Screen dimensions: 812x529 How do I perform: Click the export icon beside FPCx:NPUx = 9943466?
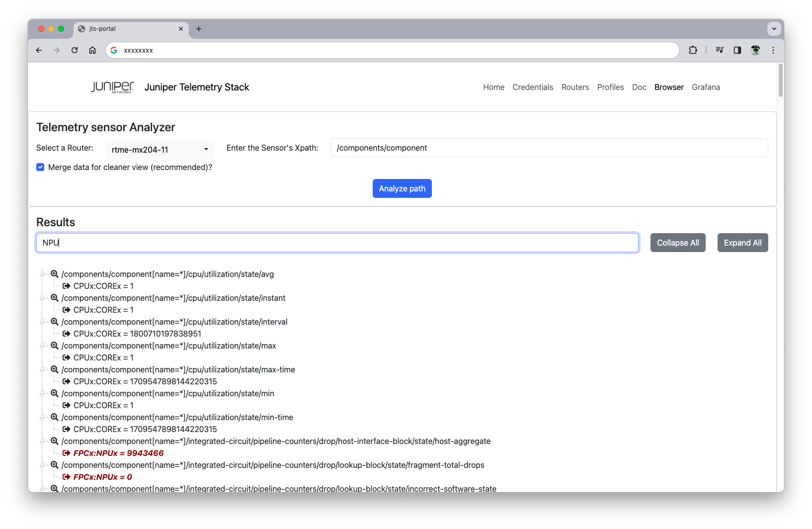click(x=67, y=453)
